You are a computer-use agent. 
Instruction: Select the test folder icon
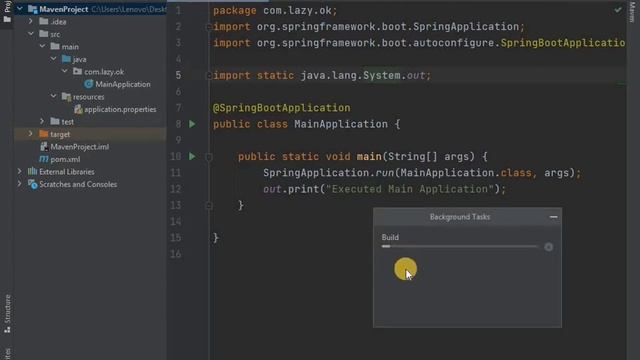click(55, 121)
